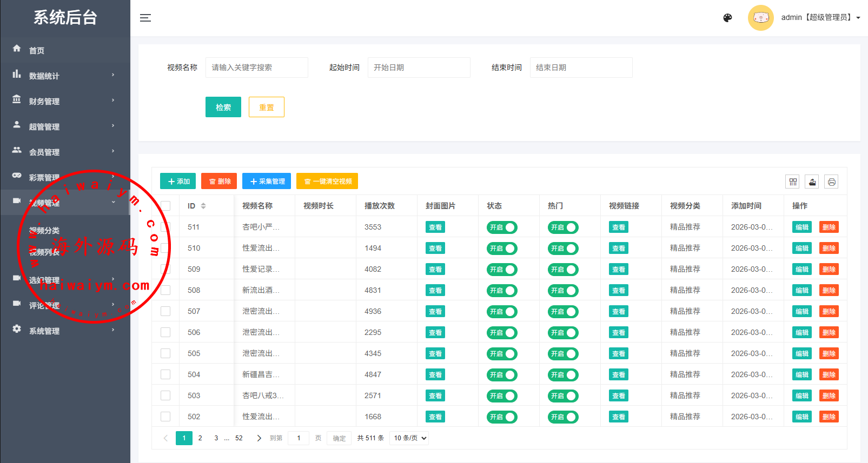
Task: Click the print table icon
Action: click(x=831, y=182)
